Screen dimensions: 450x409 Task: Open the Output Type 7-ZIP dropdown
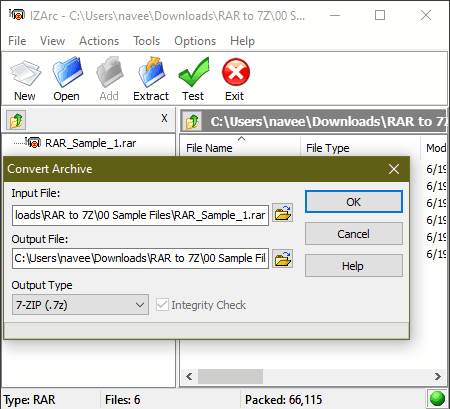[80, 305]
